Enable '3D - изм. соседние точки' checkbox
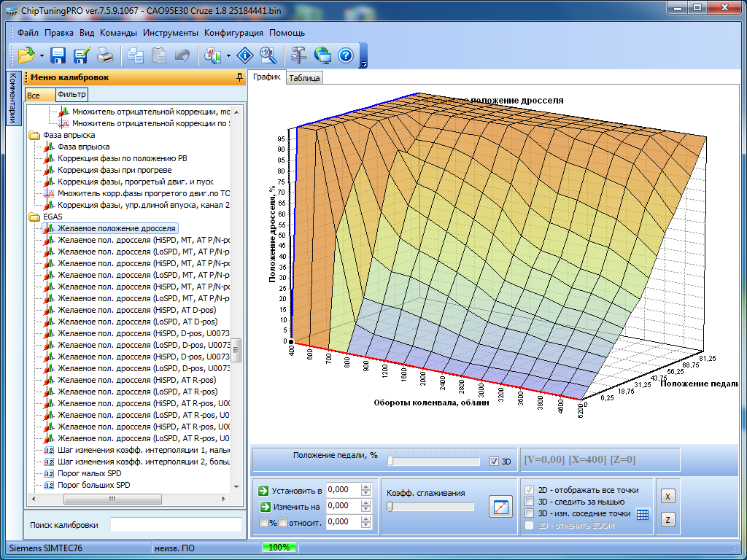 (x=530, y=513)
